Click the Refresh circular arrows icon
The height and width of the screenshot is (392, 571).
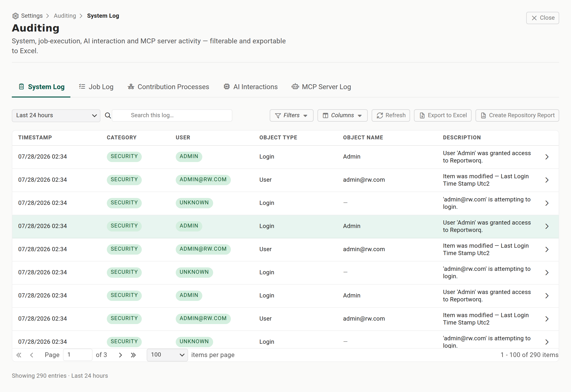(x=380, y=115)
